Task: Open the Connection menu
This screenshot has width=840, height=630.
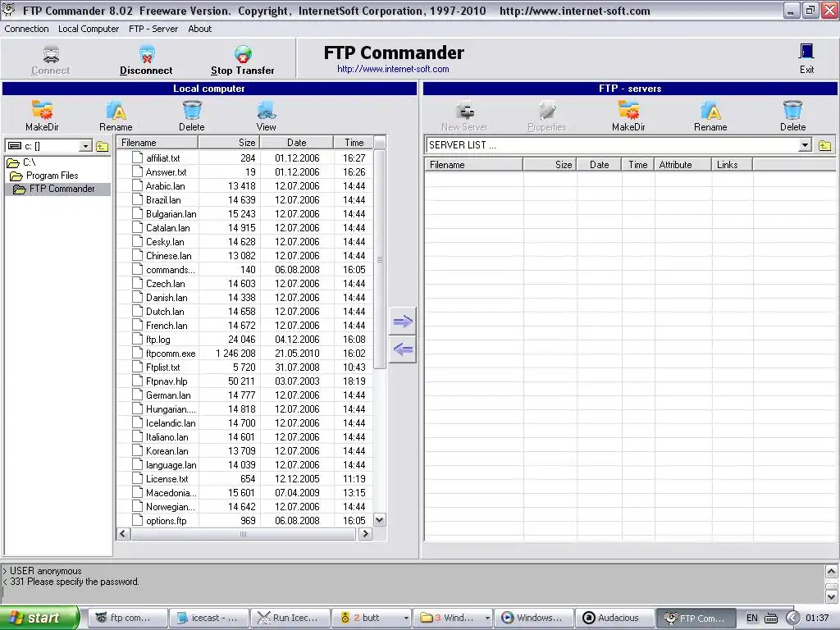Action: [x=26, y=29]
